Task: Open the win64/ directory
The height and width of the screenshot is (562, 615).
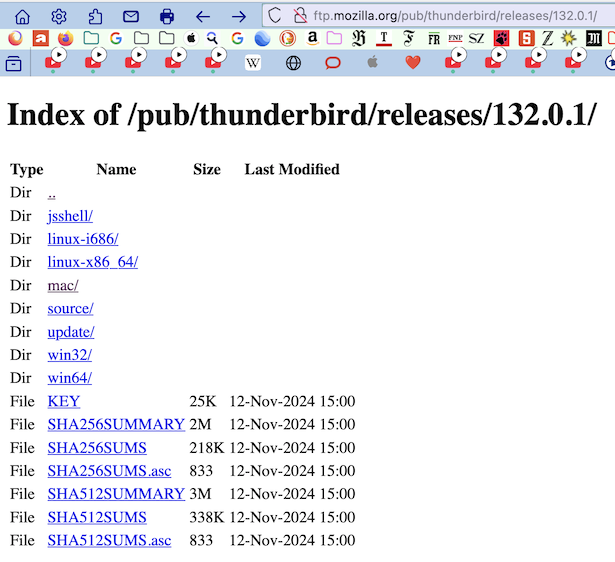Action: pos(69,378)
